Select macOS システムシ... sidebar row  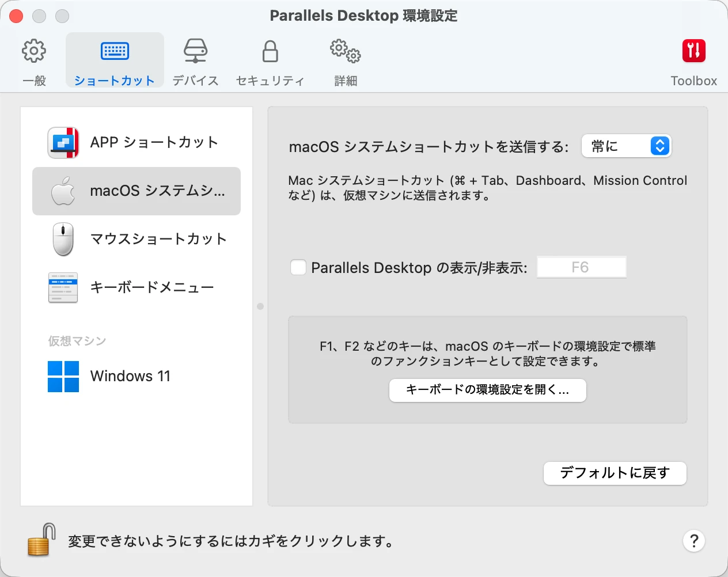click(136, 191)
